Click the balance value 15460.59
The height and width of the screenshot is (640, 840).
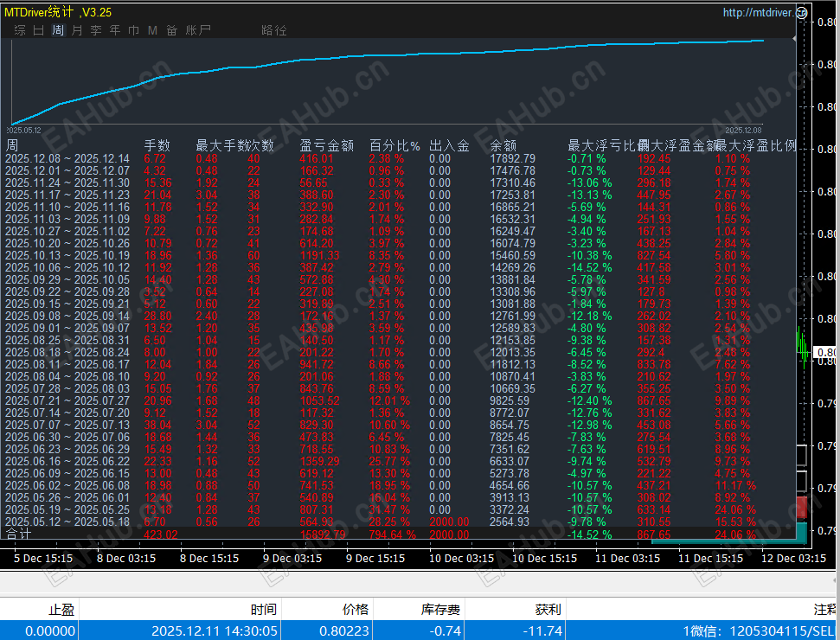512,255
